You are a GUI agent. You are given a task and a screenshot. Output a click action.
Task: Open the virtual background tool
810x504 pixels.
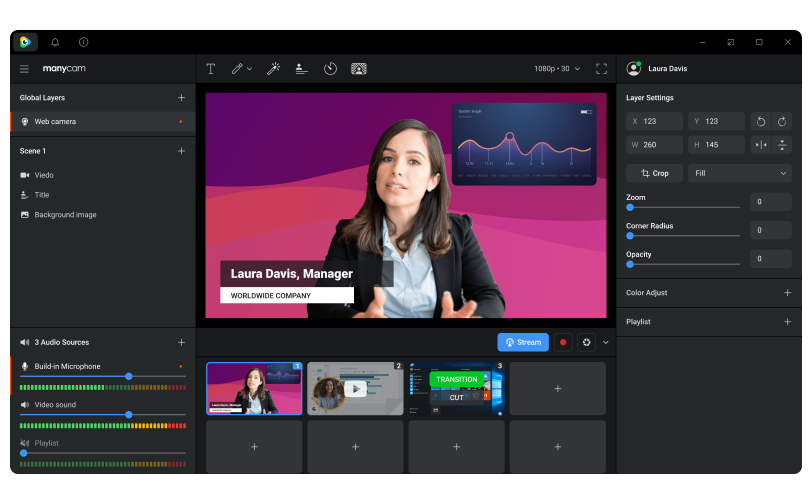(x=359, y=69)
